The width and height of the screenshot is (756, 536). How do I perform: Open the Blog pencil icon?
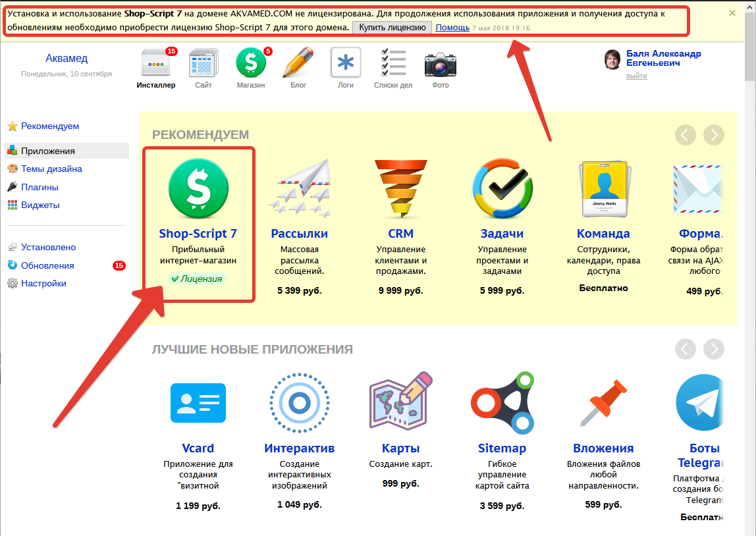(x=298, y=65)
